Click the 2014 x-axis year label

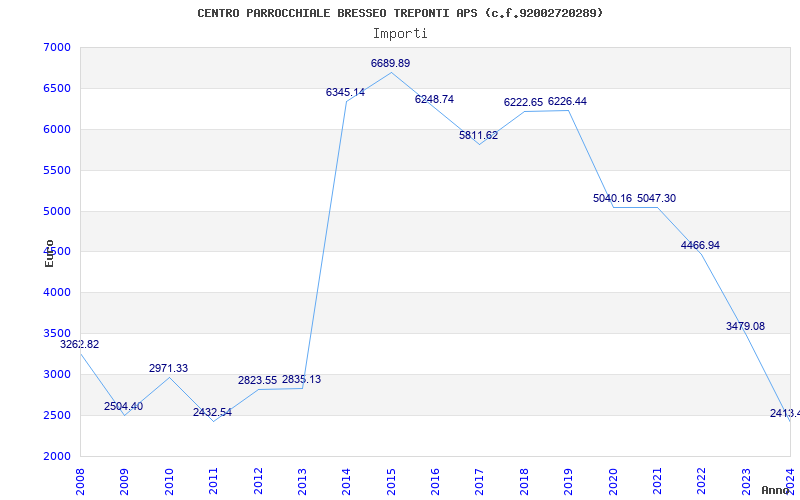pos(346,482)
